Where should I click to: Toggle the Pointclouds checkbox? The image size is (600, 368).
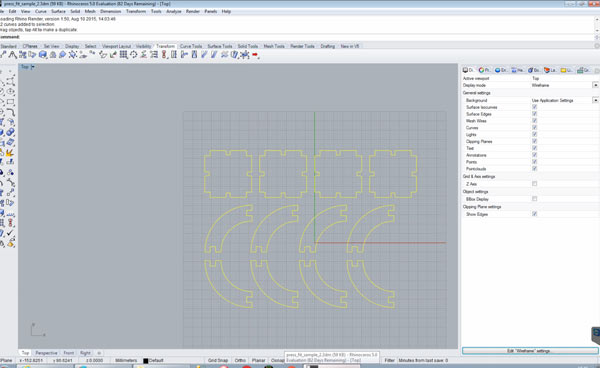pyautogui.click(x=535, y=168)
